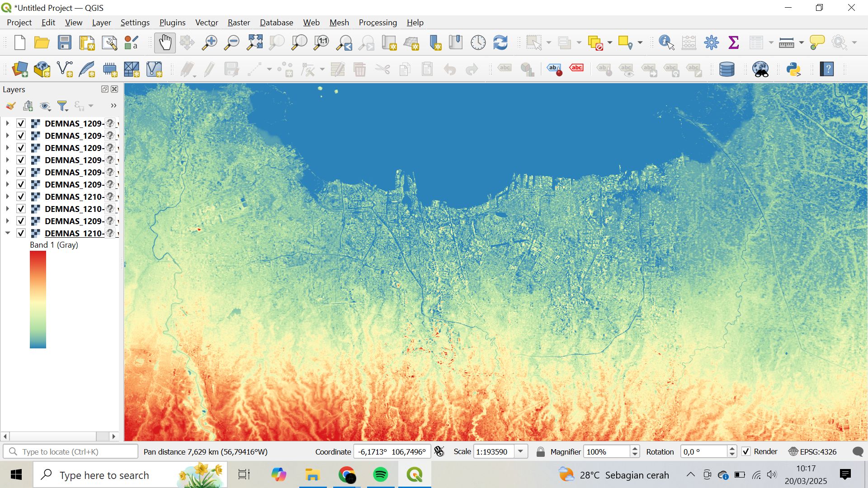The width and height of the screenshot is (868, 488).
Task: Expand the first DEMNAS_1209 layer tree
Action: (x=7, y=123)
